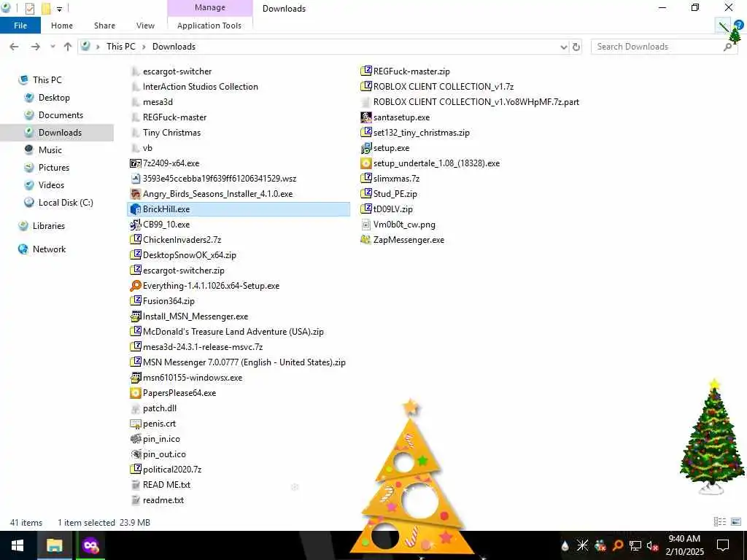Select Music in the navigation pane
747x560 pixels.
pos(50,150)
